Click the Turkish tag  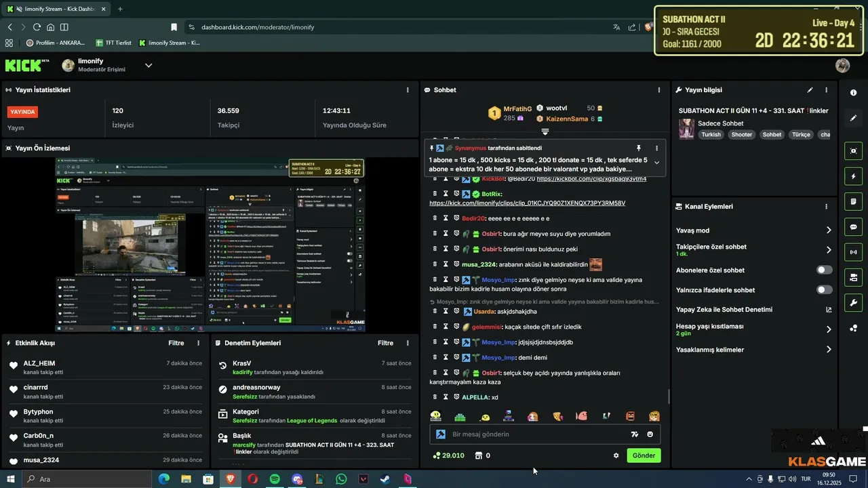click(711, 135)
